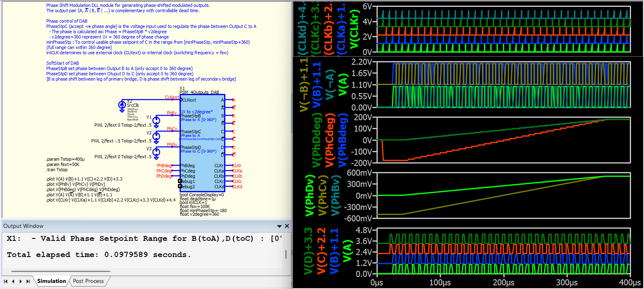
Task: Select the SrcClk clock source symbol
Action: (122, 105)
